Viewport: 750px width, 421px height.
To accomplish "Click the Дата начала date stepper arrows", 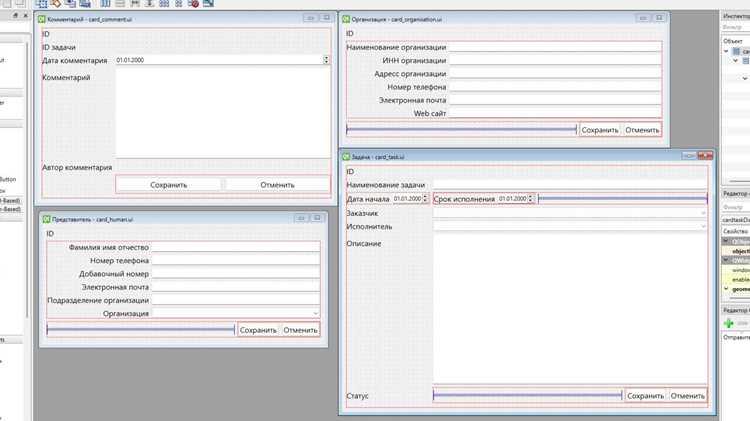I will tap(425, 199).
